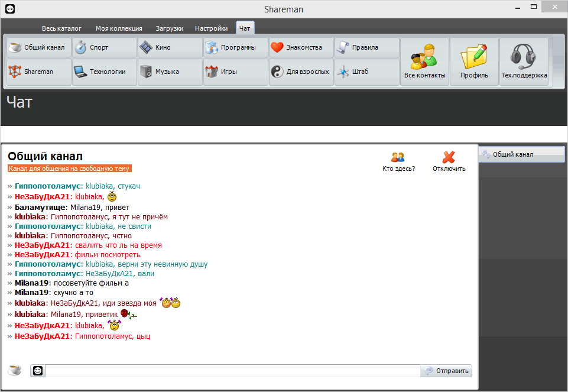Switch to the Весь каталог tab

click(x=61, y=28)
